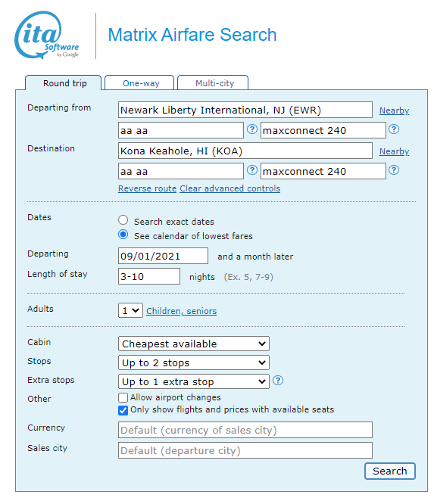Expand the Extra stops dropdown
This screenshot has width=434, height=504.
point(194,381)
